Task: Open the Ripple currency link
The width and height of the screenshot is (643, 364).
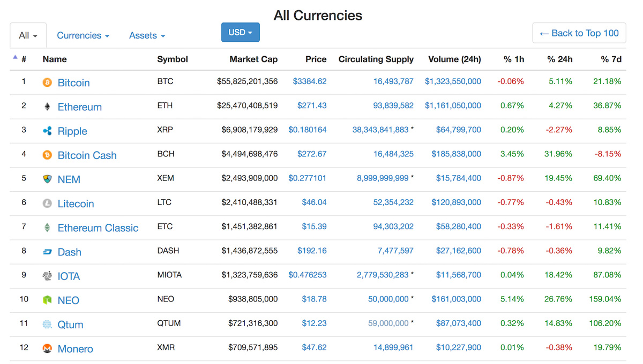Action: [x=72, y=131]
